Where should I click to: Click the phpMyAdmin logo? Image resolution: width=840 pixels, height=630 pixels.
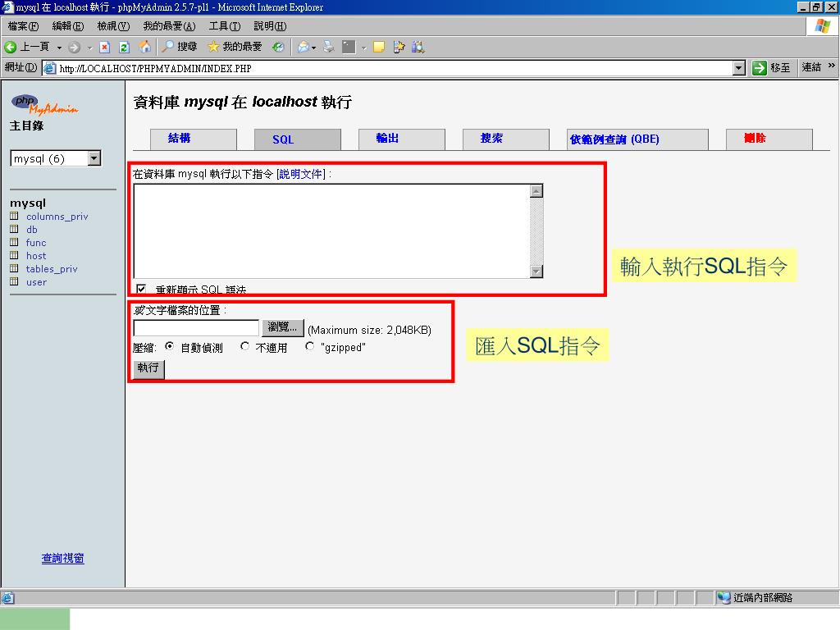44,104
